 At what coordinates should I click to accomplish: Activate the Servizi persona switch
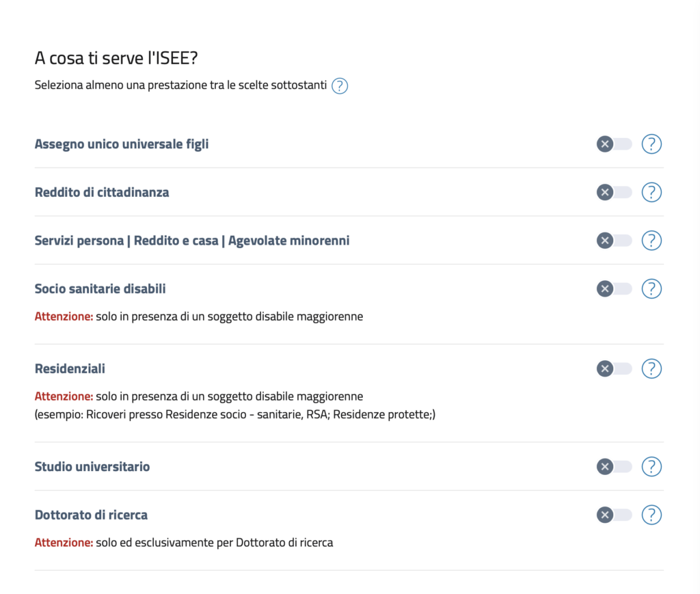click(x=614, y=241)
